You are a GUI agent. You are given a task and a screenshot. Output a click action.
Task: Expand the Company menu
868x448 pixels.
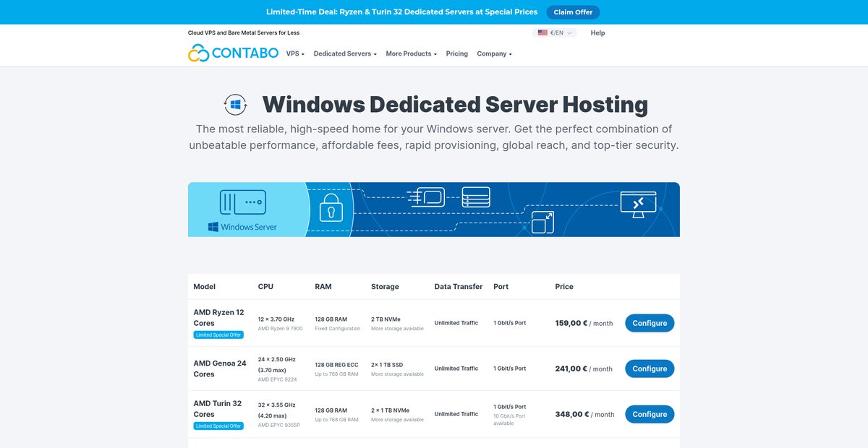click(494, 53)
